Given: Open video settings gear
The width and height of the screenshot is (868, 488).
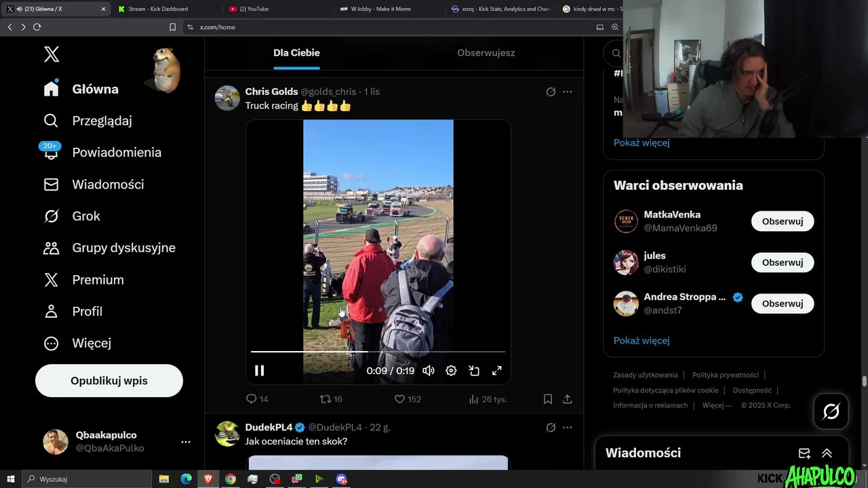Looking at the screenshot, I should (x=451, y=371).
